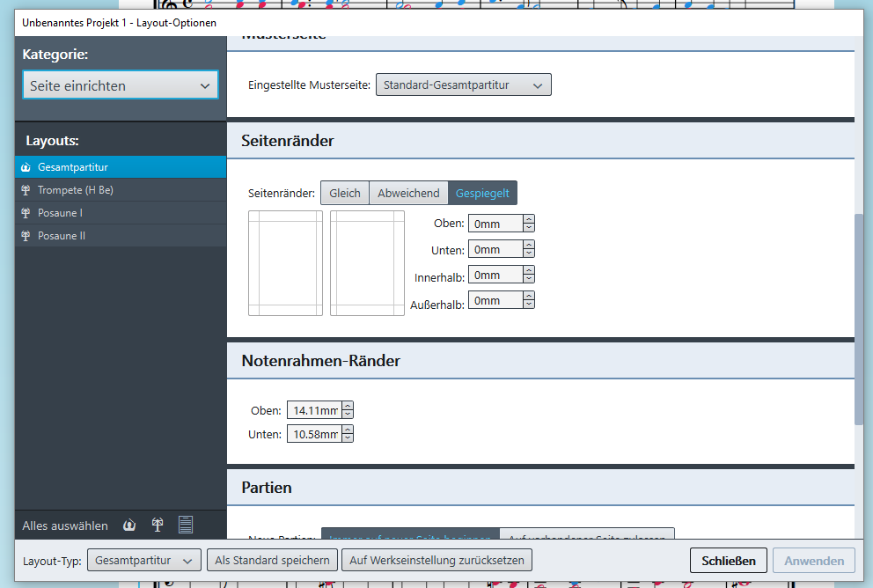This screenshot has height=588, width=873.
Task: Choose Gespiegelt for Seitenränder
Action: (482, 193)
